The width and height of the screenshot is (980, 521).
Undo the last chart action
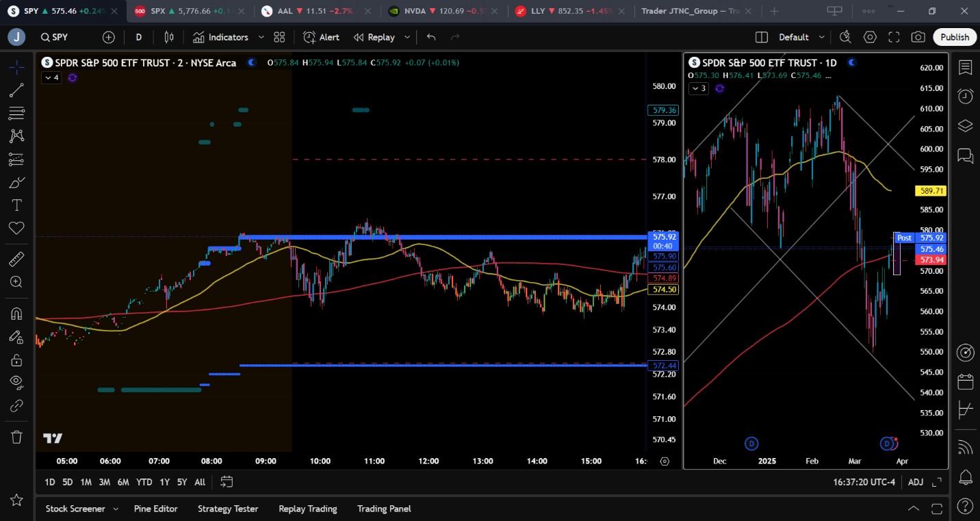click(431, 37)
